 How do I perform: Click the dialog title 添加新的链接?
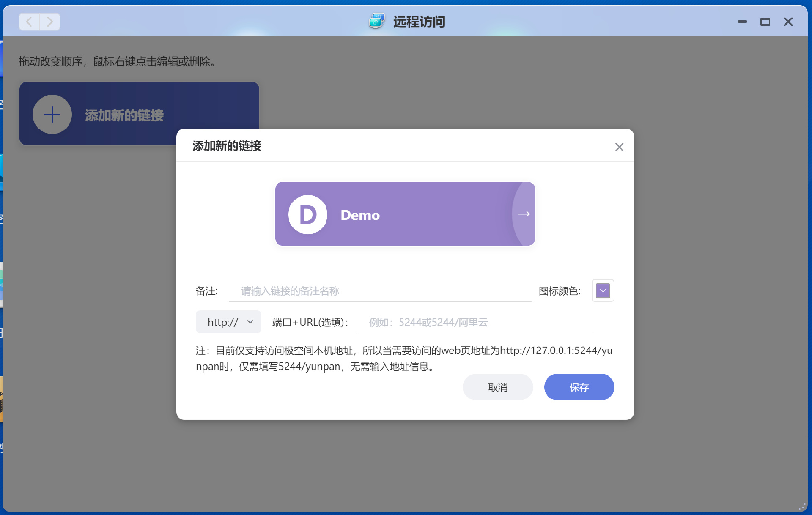227,146
